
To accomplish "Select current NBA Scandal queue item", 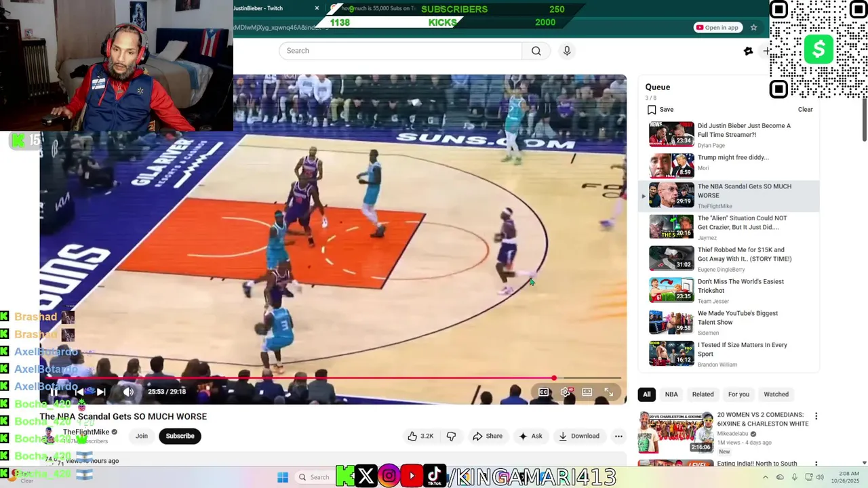I will pos(728,195).
